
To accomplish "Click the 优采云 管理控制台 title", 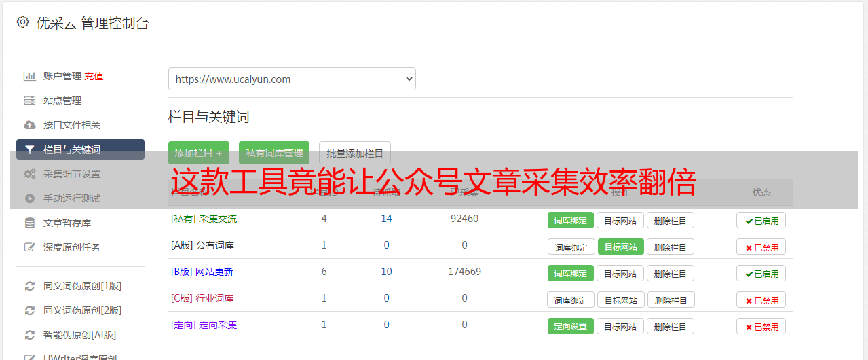I will 92,23.
